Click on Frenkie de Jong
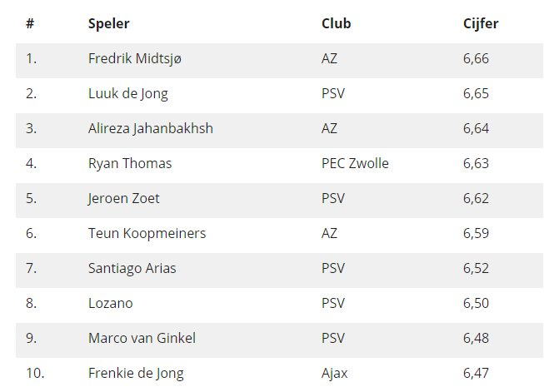This screenshot has height=392, width=544. [x=136, y=373]
